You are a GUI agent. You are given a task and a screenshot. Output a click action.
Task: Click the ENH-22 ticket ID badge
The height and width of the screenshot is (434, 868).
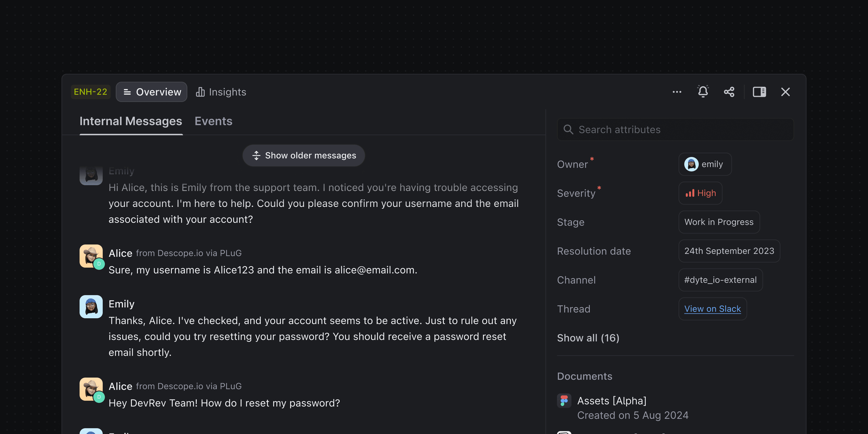tap(90, 92)
